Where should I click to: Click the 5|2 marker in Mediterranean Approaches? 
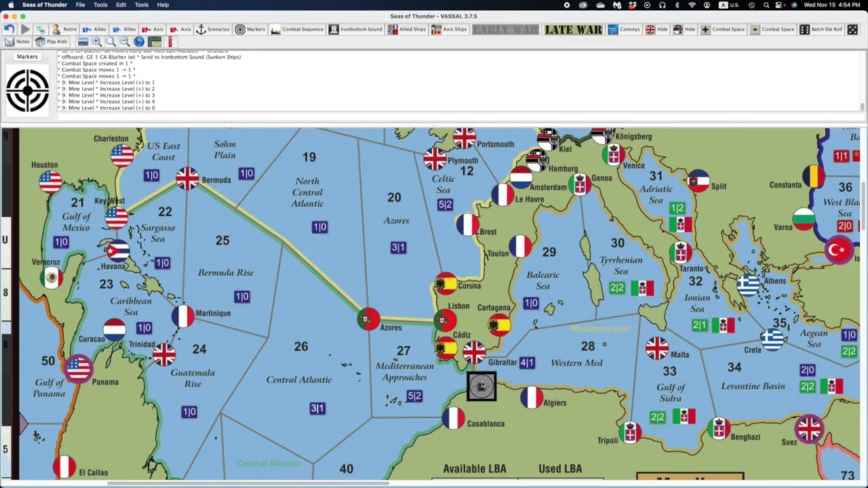point(414,396)
